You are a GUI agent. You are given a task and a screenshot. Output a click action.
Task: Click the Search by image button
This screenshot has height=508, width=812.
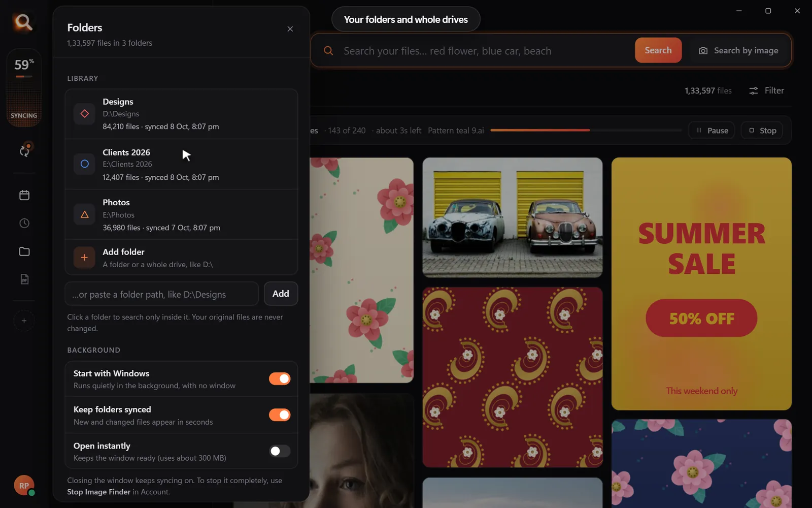click(738, 50)
